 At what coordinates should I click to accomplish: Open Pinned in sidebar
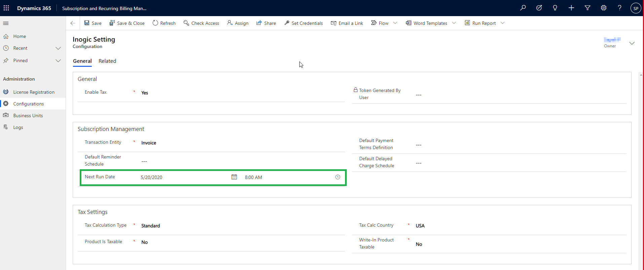point(21,60)
